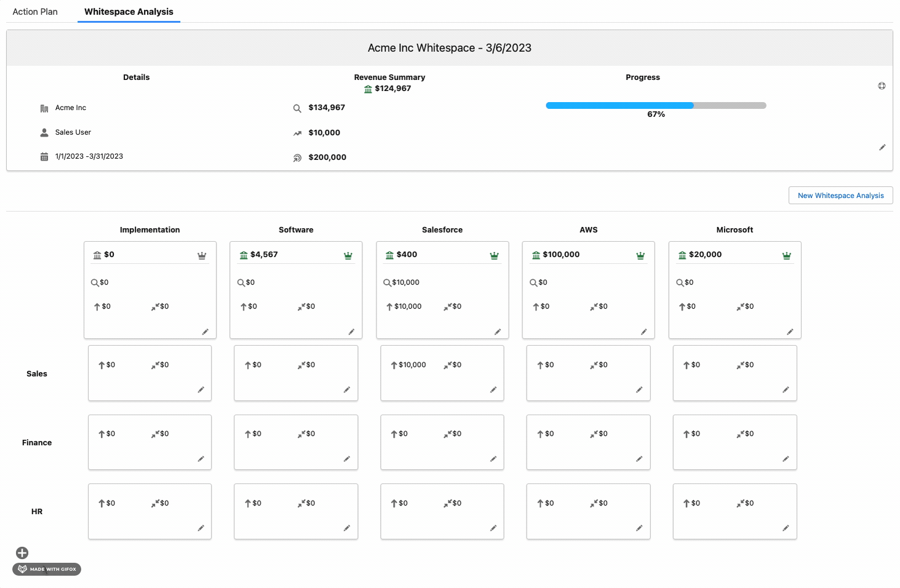The image size is (900, 588).
Task: Click the help icon beside Progress section
Action: [x=882, y=86]
